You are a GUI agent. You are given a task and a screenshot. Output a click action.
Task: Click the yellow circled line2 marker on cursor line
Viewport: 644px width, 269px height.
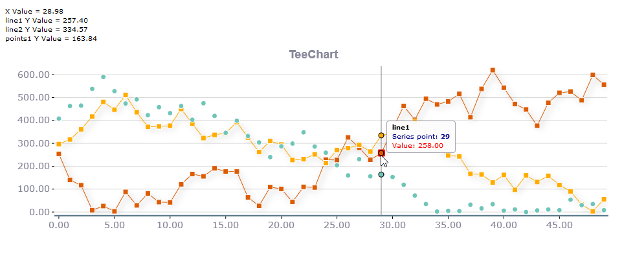(381, 135)
